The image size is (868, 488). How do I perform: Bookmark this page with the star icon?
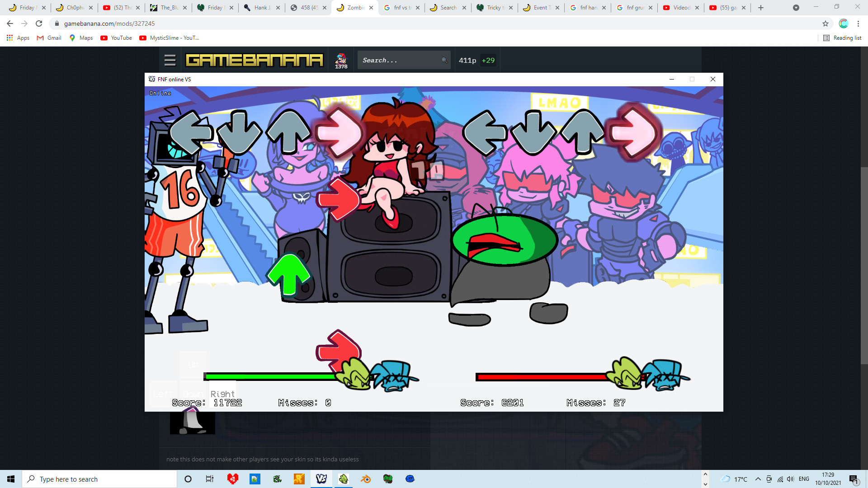point(825,23)
